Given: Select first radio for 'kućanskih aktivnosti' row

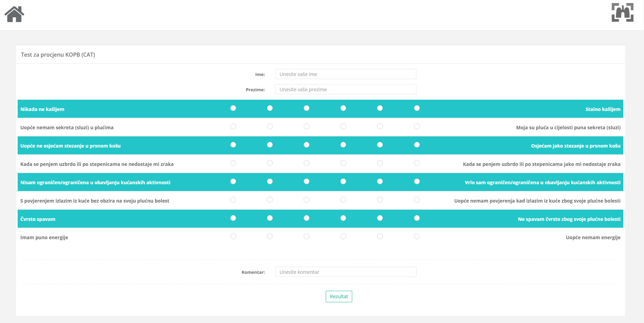Looking at the screenshot, I should [x=233, y=182].
